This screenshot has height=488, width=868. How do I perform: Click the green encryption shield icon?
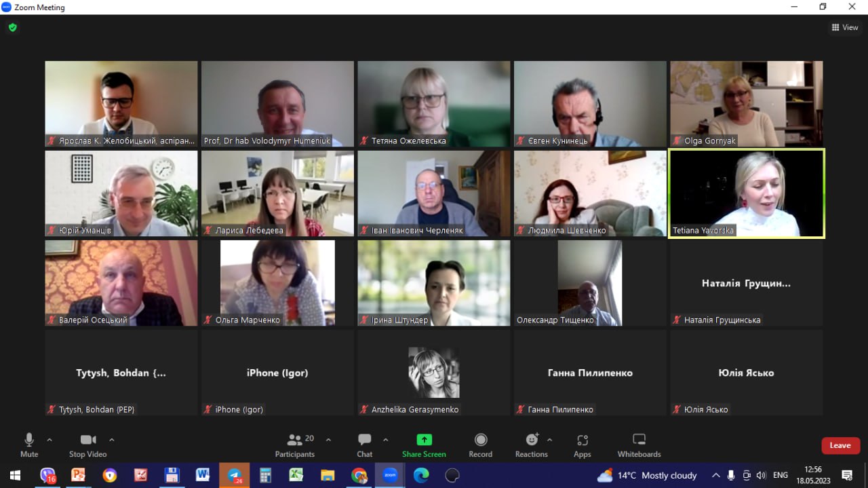[12, 28]
